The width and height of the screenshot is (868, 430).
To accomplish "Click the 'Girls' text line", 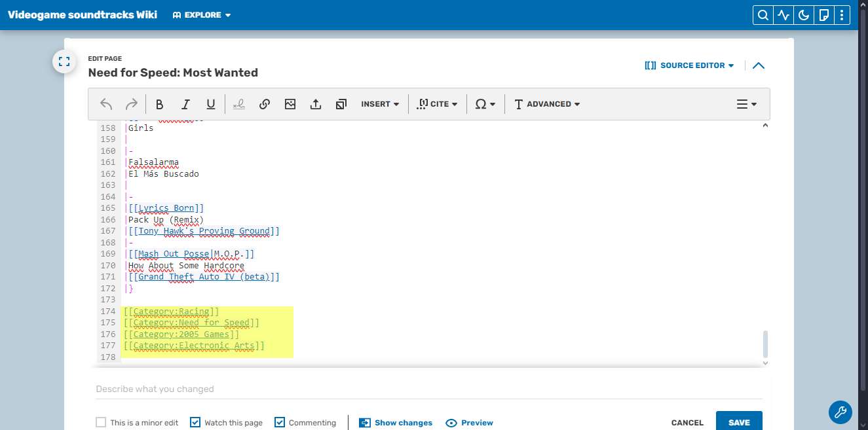I will click(x=141, y=128).
